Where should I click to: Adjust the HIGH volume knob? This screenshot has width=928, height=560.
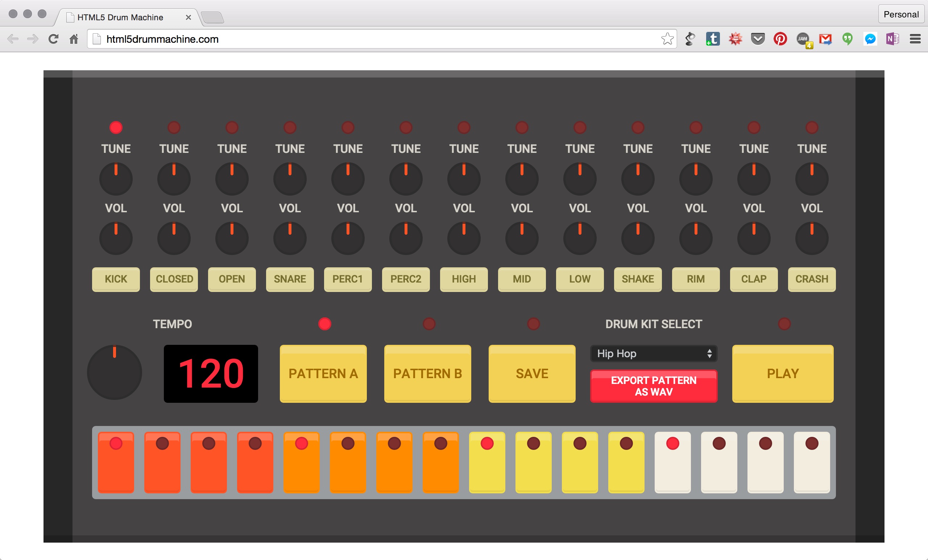click(x=464, y=238)
